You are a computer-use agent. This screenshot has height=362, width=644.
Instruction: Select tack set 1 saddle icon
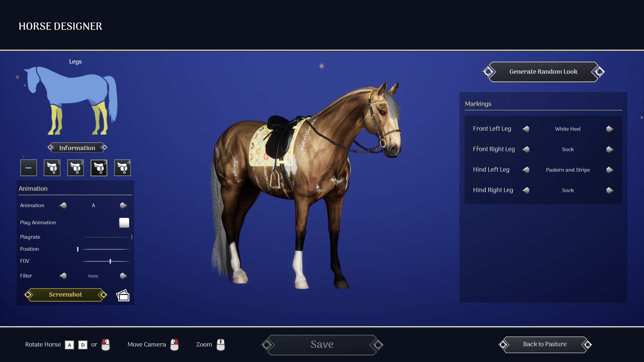pyautogui.click(x=52, y=168)
